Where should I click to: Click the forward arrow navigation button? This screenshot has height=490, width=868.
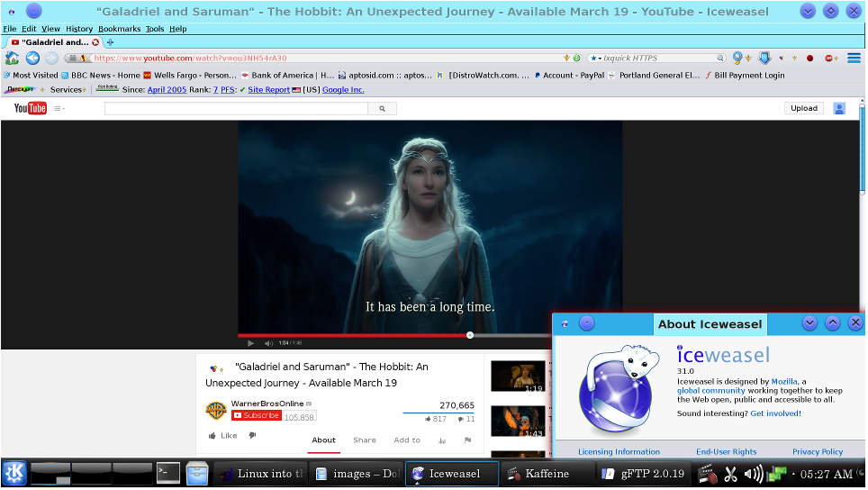51,58
